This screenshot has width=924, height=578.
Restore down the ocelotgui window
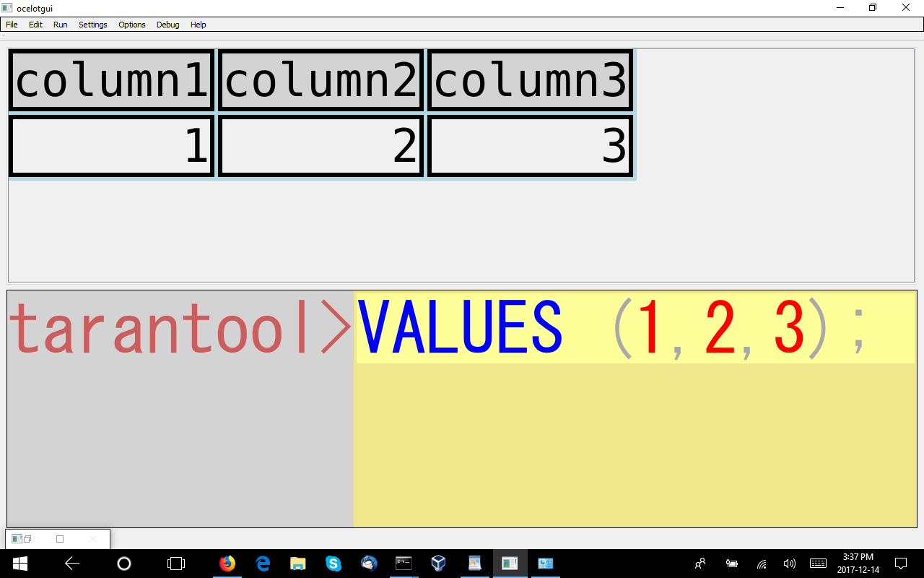click(x=873, y=8)
